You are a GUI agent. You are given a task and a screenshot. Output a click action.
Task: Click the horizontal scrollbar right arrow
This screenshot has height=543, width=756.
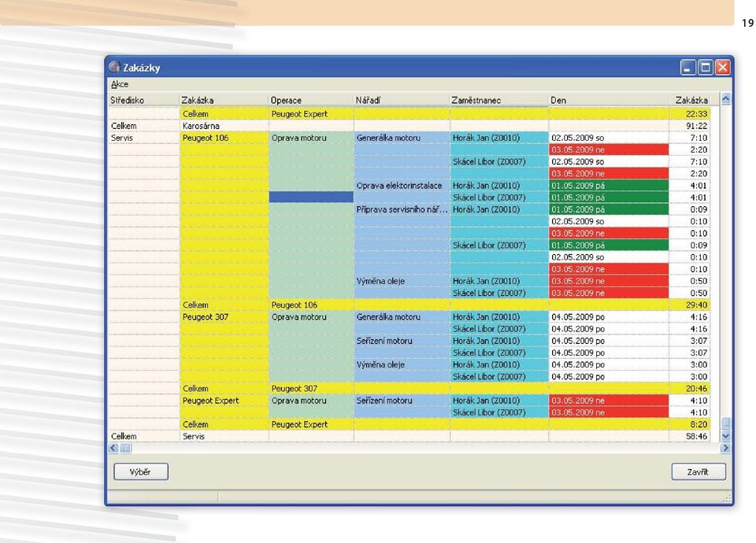[x=725, y=448]
